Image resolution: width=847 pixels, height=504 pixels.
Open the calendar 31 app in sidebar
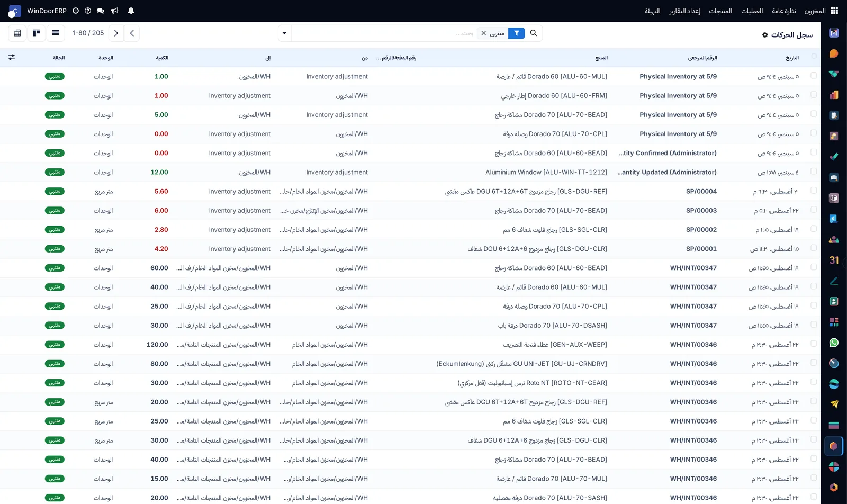834,260
